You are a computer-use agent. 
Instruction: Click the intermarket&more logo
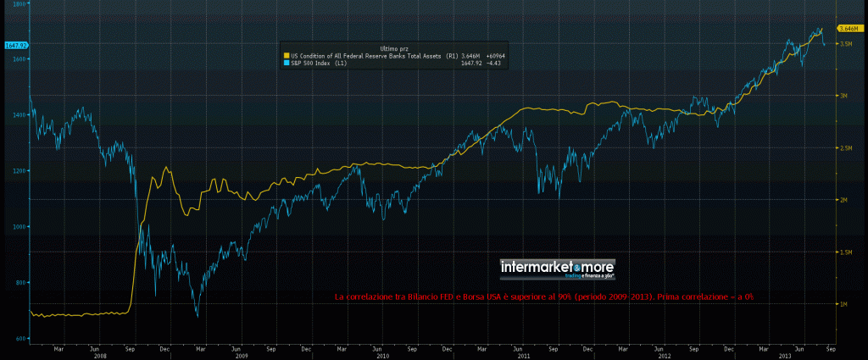[557, 267]
